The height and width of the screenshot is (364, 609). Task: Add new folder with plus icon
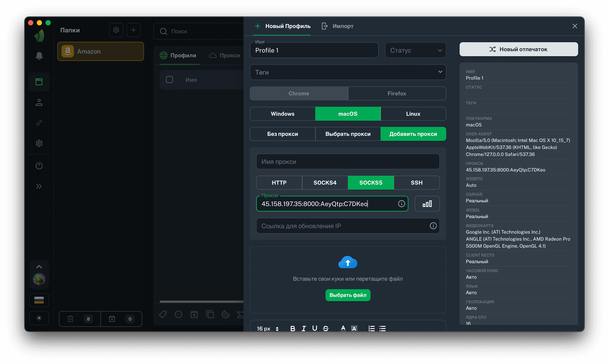click(133, 30)
